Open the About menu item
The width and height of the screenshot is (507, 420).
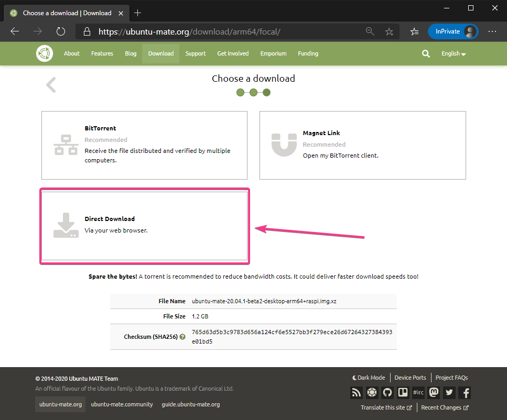(71, 53)
